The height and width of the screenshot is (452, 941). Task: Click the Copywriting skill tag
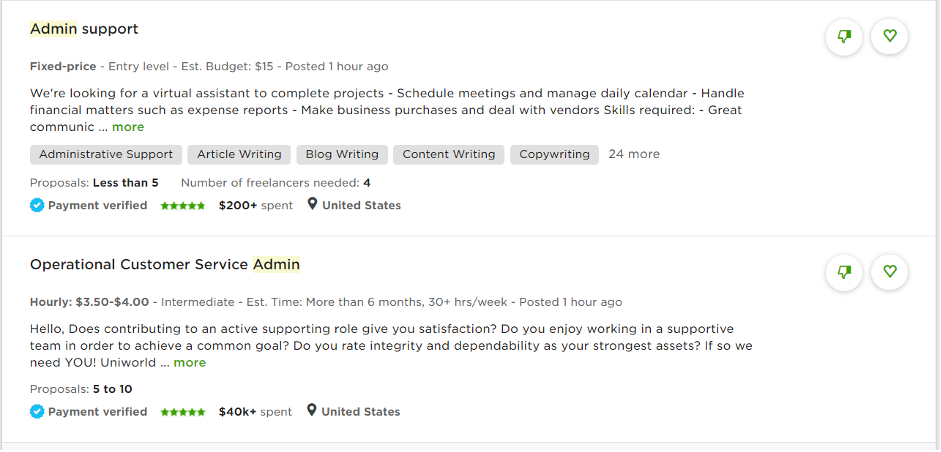pos(554,154)
